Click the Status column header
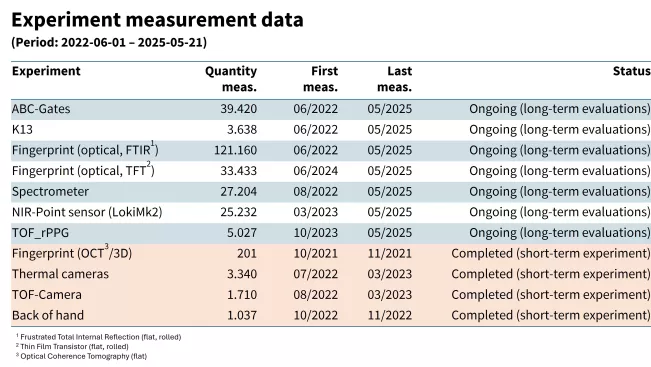The image size is (651, 367). click(x=631, y=71)
